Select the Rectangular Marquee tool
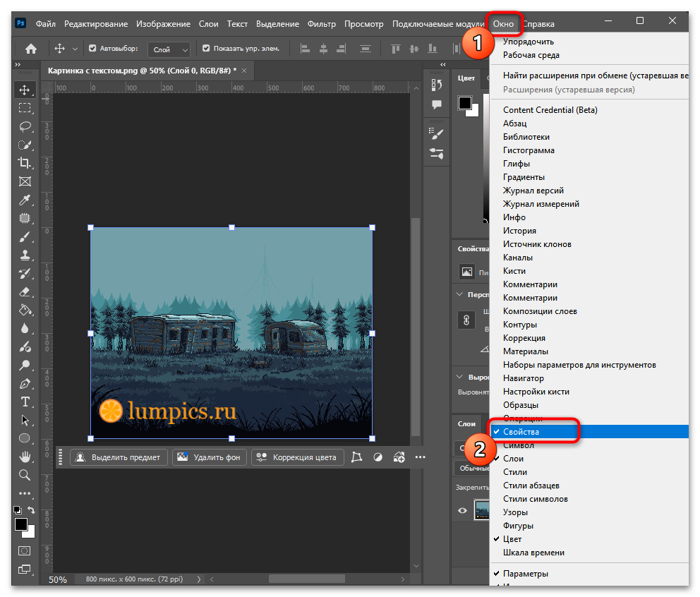The width and height of the screenshot is (700, 597). (x=25, y=108)
